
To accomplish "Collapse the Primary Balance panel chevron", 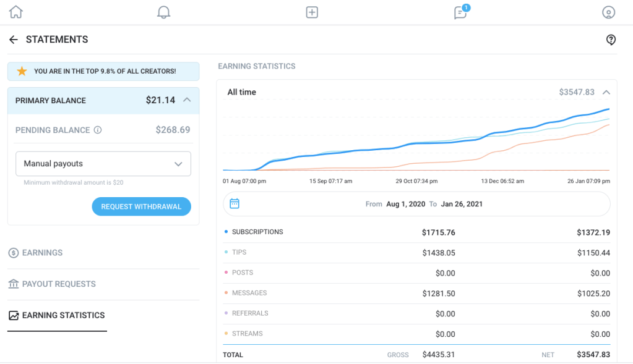I will 187,100.
